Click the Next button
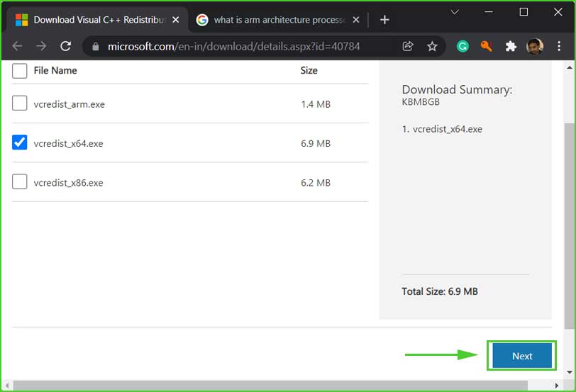 tap(522, 356)
